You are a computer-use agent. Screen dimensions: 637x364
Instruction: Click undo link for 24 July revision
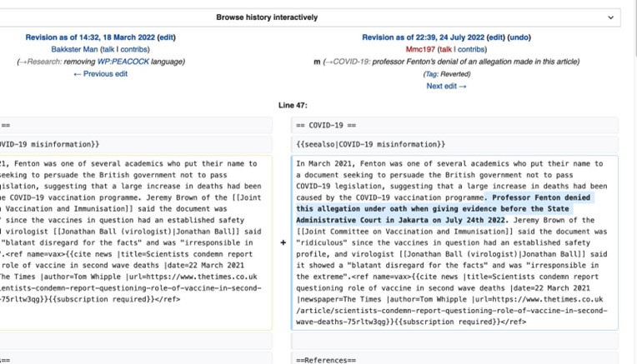pyautogui.click(x=519, y=37)
